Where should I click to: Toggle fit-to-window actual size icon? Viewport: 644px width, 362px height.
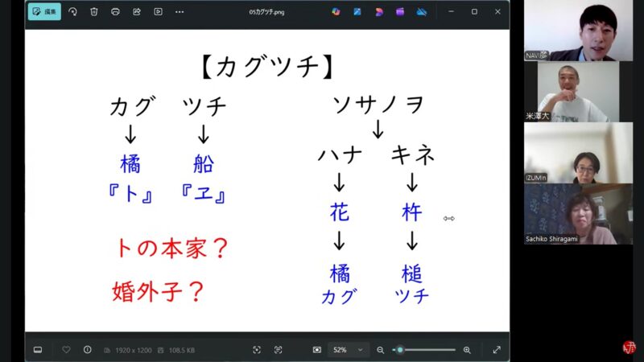point(317,350)
